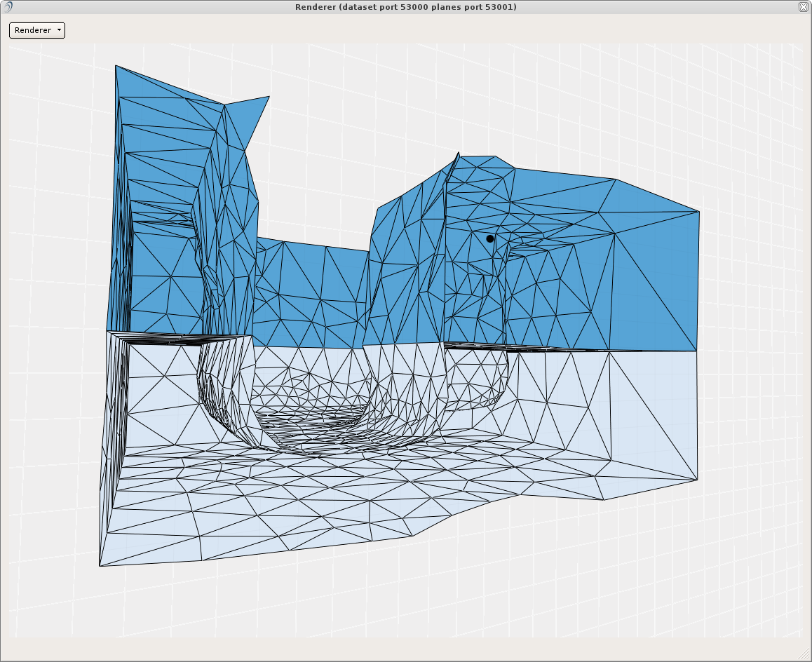Click the window menu icon in the title bar

[x=8, y=7]
